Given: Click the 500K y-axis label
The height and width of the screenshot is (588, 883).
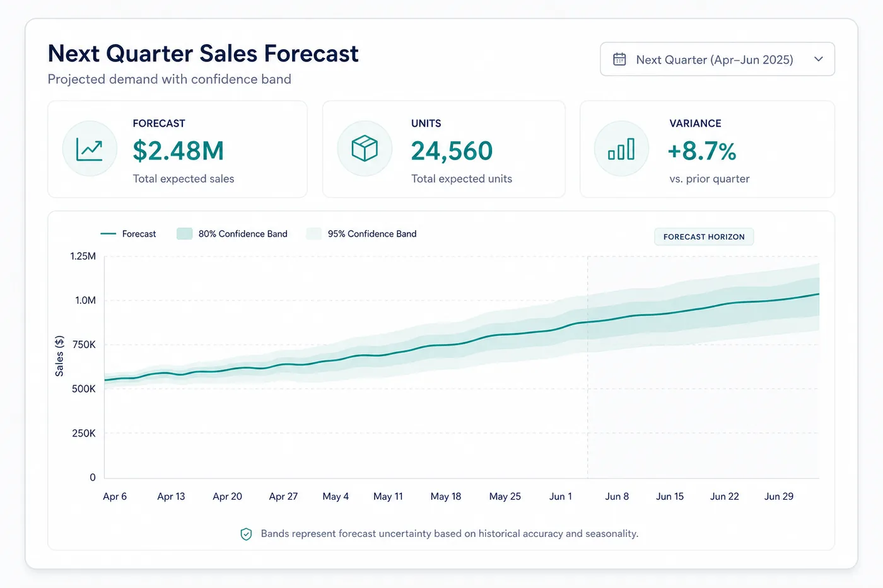Looking at the screenshot, I should pos(84,389).
